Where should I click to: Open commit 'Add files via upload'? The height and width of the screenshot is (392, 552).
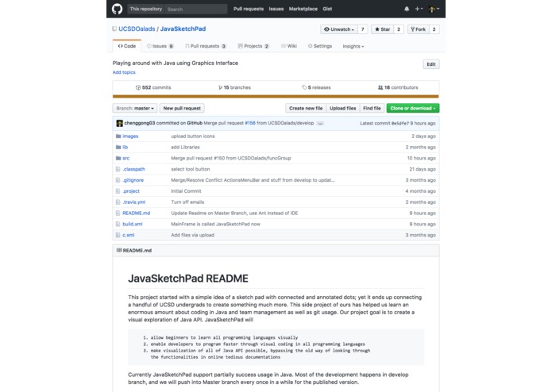coord(192,235)
